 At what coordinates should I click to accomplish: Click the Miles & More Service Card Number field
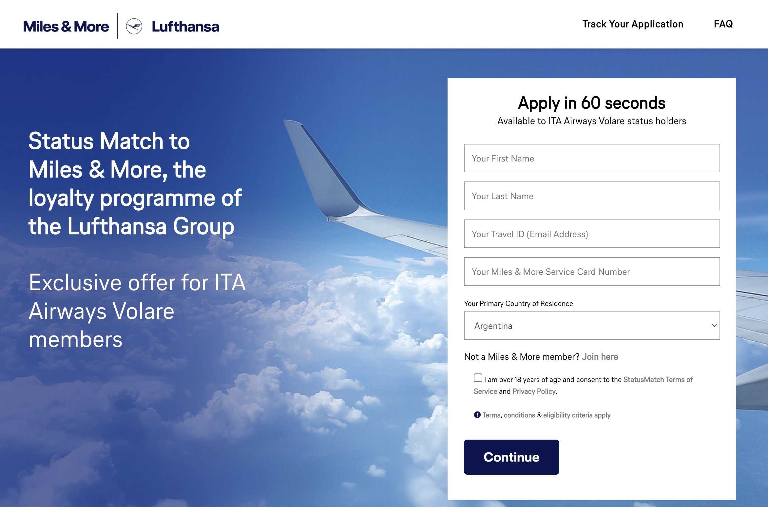(591, 272)
